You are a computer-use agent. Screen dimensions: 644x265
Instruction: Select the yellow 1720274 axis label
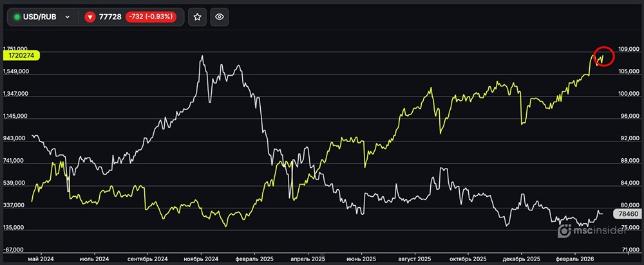(21, 57)
